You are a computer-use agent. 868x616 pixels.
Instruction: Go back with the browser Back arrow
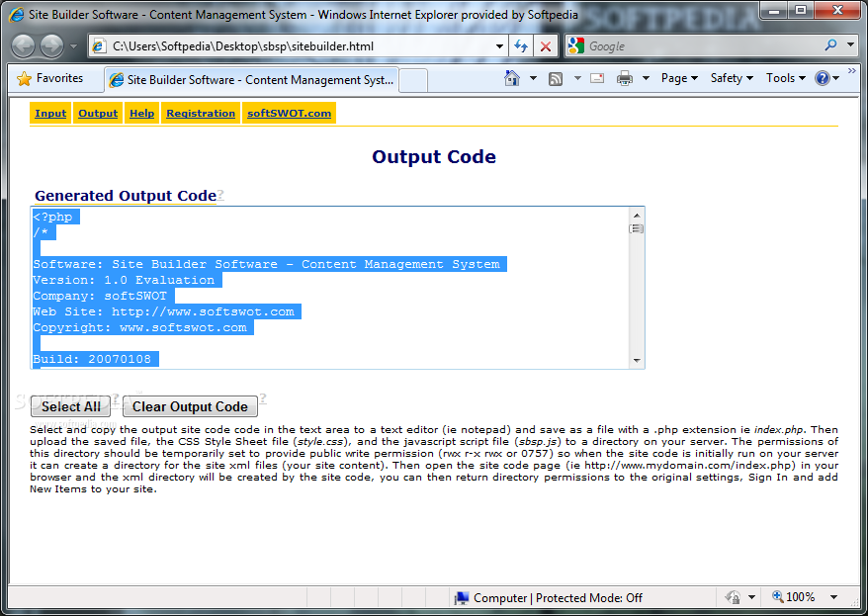[x=24, y=46]
